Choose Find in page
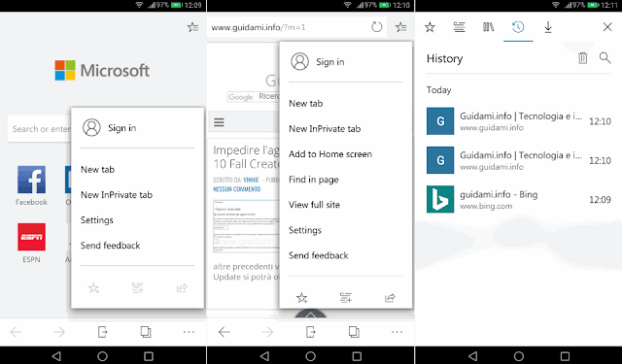 tap(313, 180)
